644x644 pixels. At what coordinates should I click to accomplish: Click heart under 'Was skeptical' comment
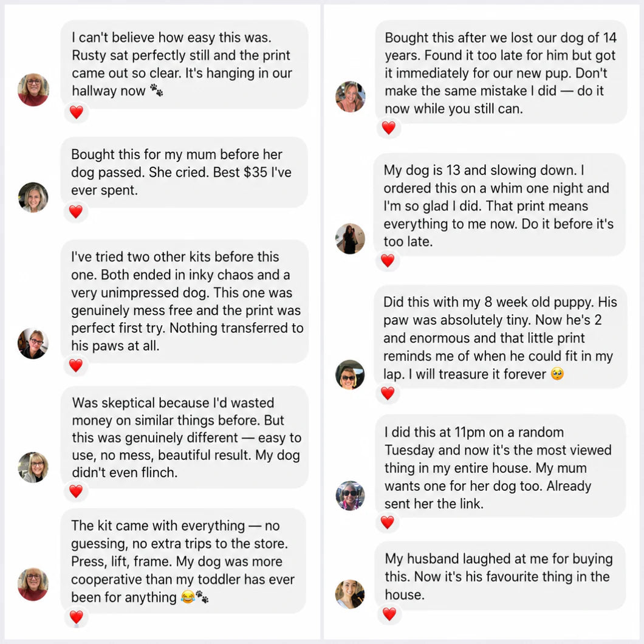(75, 491)
